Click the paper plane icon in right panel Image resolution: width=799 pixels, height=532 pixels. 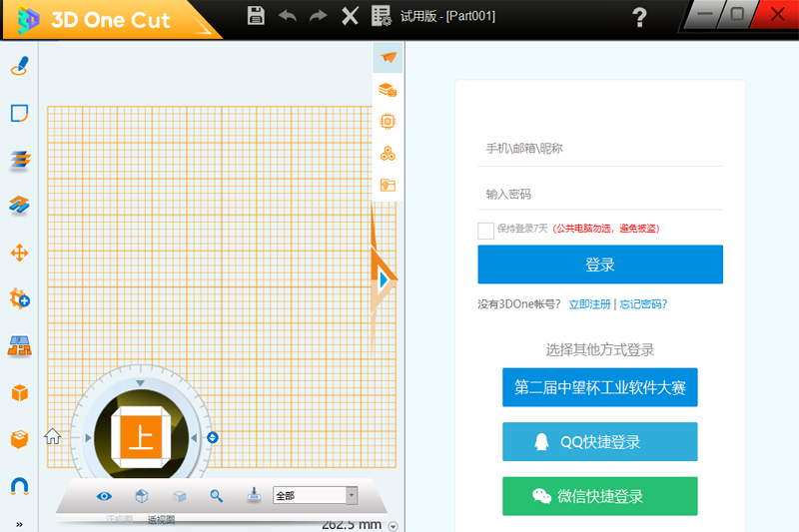click(389, 57)
